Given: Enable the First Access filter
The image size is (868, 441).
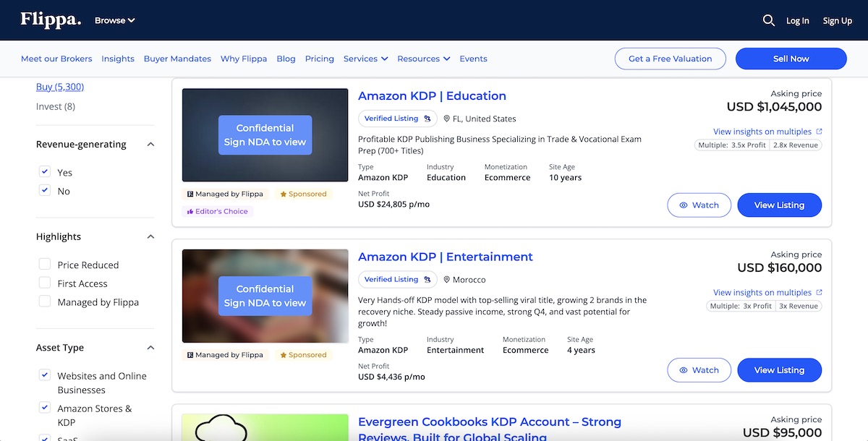Looking at the screenshot, I should coord(45,283).
